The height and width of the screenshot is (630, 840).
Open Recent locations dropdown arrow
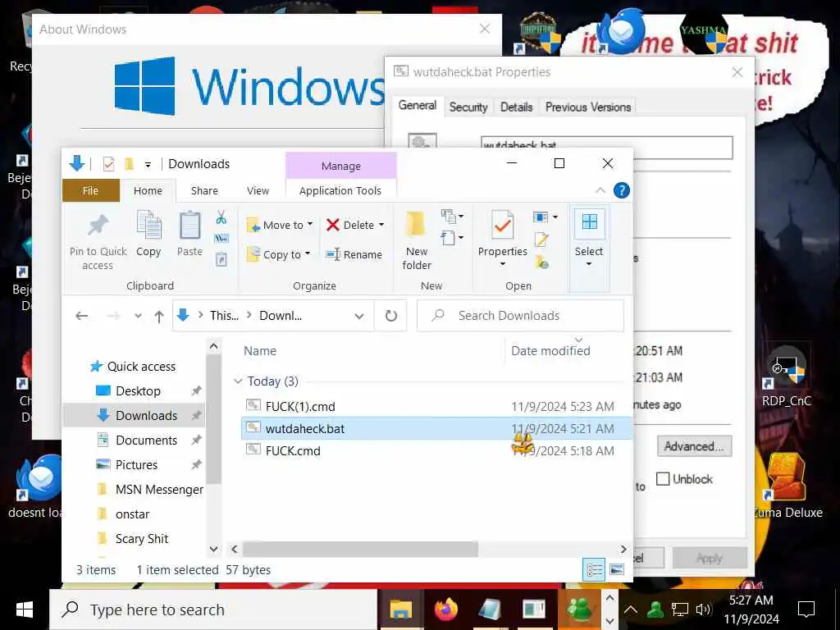(x=138, y=316)
